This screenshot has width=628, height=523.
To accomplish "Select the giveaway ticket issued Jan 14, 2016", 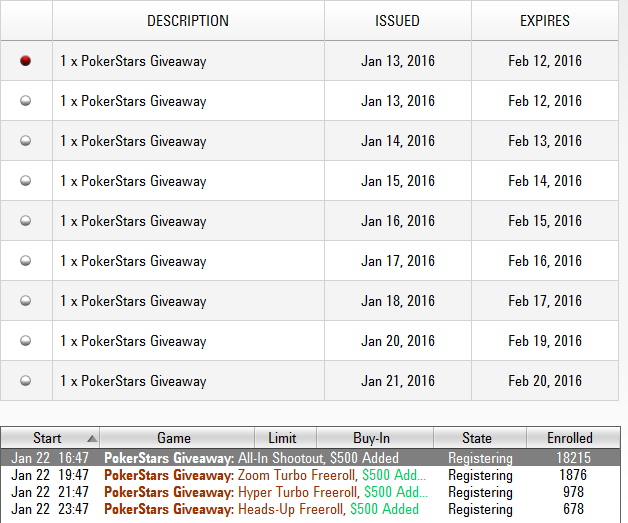I will tap(26, 141).
